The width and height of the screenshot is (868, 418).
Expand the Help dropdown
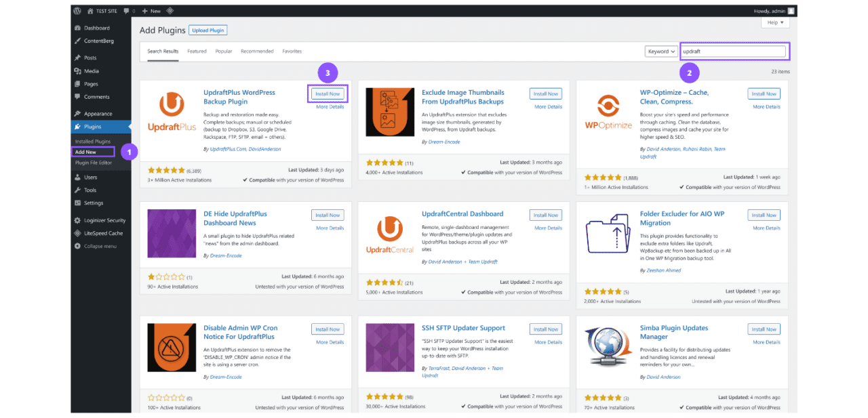coord(775,22)
